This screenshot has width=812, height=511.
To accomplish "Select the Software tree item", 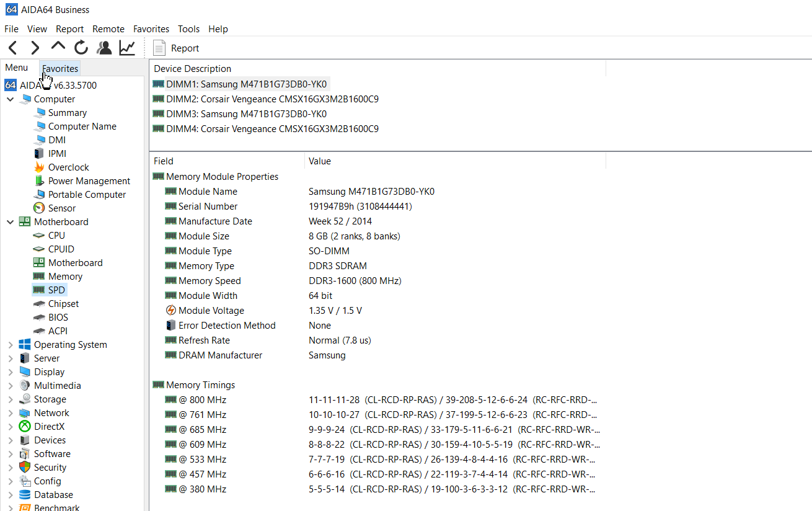I will click(52, 453).
